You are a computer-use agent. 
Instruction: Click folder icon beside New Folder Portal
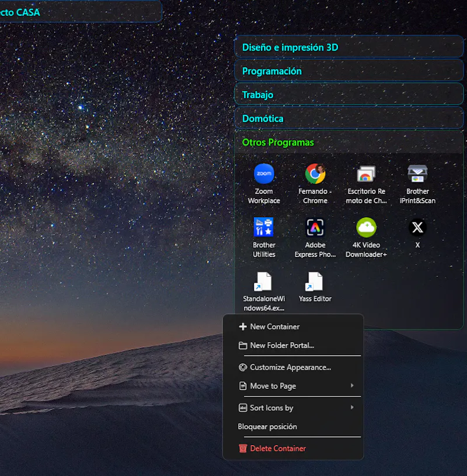(x=243, y=345)
